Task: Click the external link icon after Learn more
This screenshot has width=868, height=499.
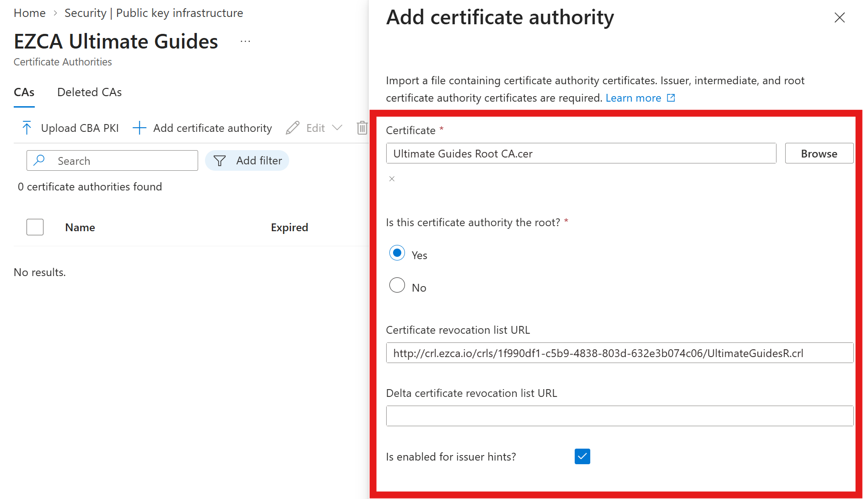Action: coord(671,98)
